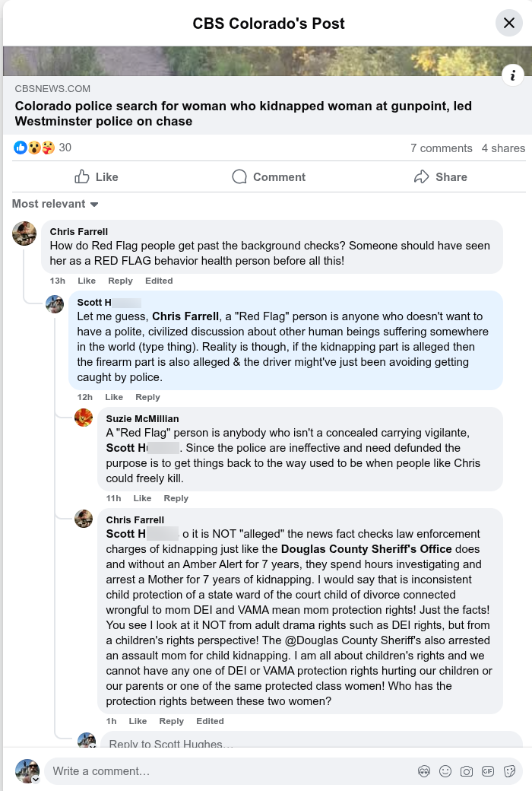Image resolution: width=532 pixels, height=791 pixels.
Task: Comment on the post button
Action: click(x=268, y=176)
